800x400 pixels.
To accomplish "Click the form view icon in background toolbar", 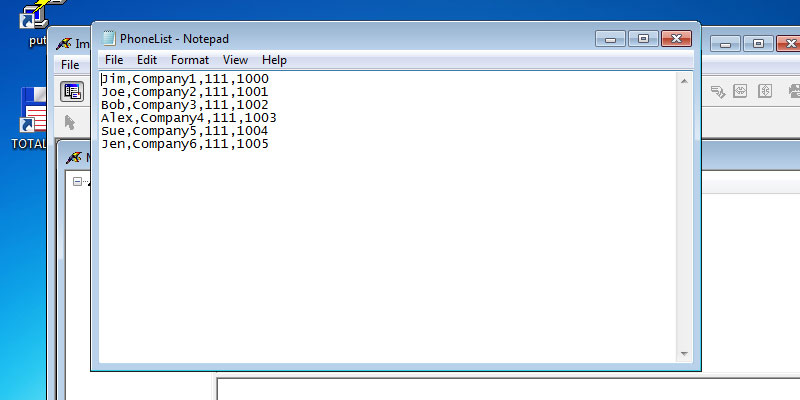I will [72, 92].
